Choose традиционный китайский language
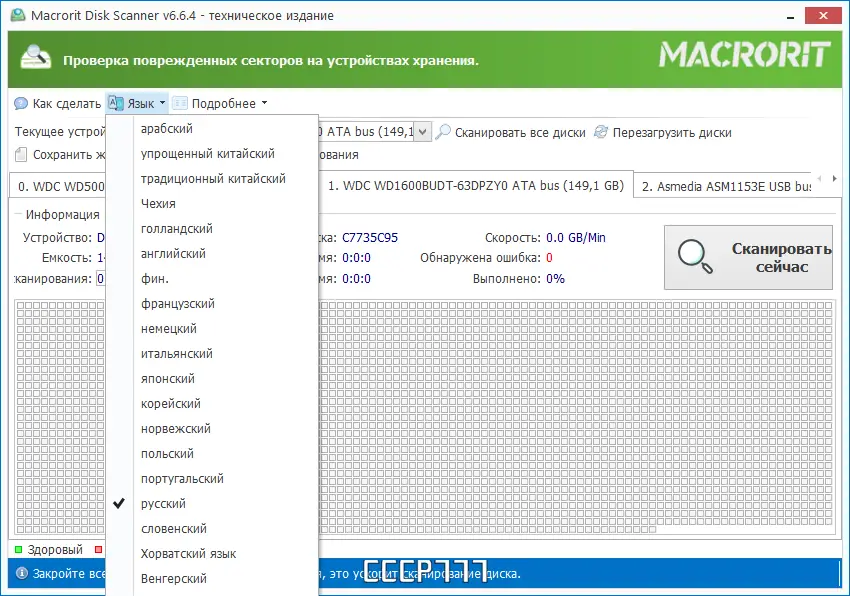This screenshot has height=596, width=850. point(212,178)
